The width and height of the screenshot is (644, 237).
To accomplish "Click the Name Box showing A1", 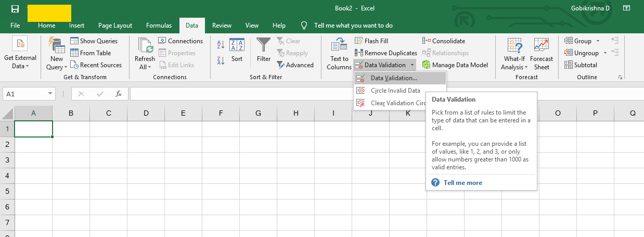I will coord(25,94).
